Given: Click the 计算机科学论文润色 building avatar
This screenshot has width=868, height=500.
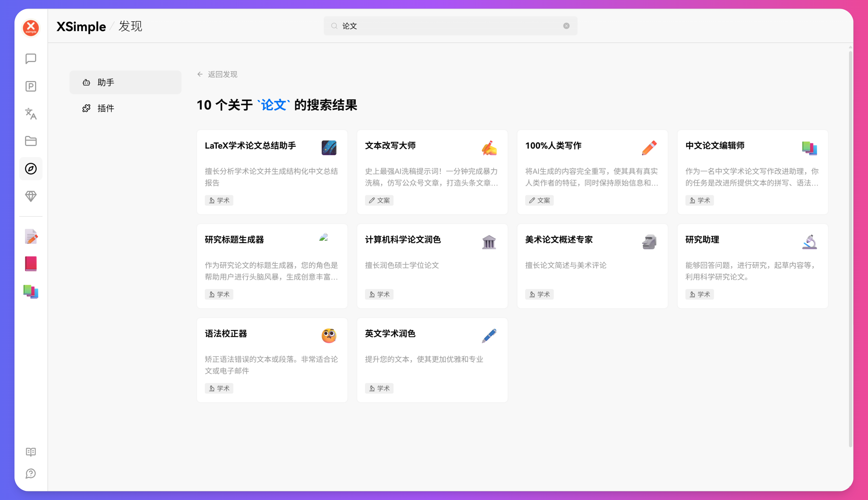Looking at the screenshot, I should click(489, 242).
